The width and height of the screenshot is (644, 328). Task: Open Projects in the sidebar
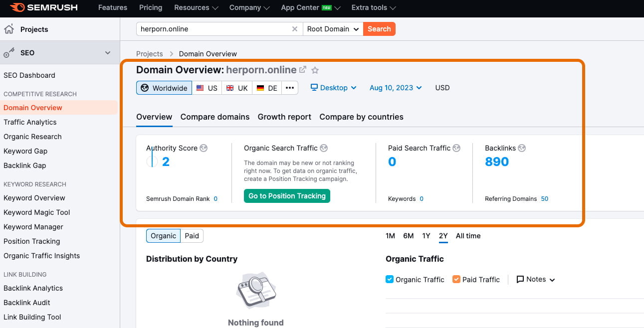point(34,29)
